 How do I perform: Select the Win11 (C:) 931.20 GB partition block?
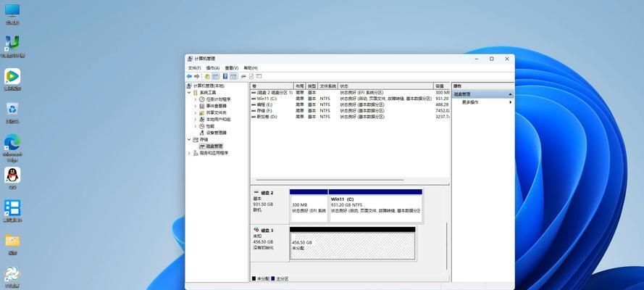tap(376, 206)
